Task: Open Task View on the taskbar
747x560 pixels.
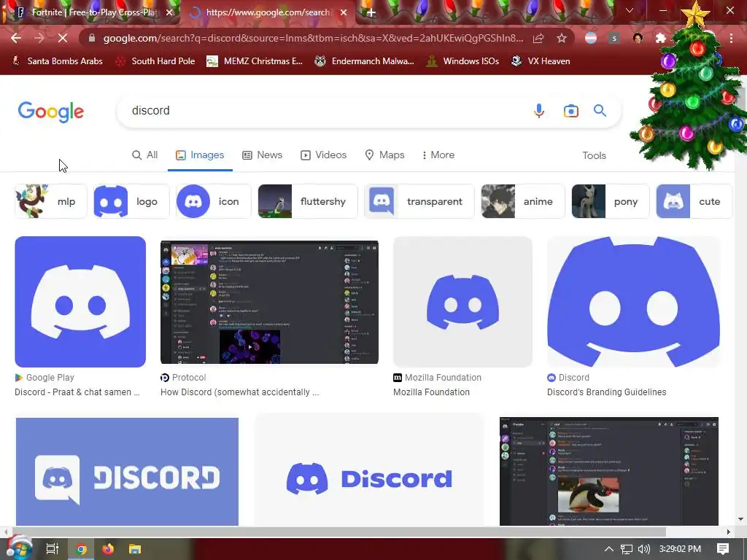Action: [x=53, y=549]
